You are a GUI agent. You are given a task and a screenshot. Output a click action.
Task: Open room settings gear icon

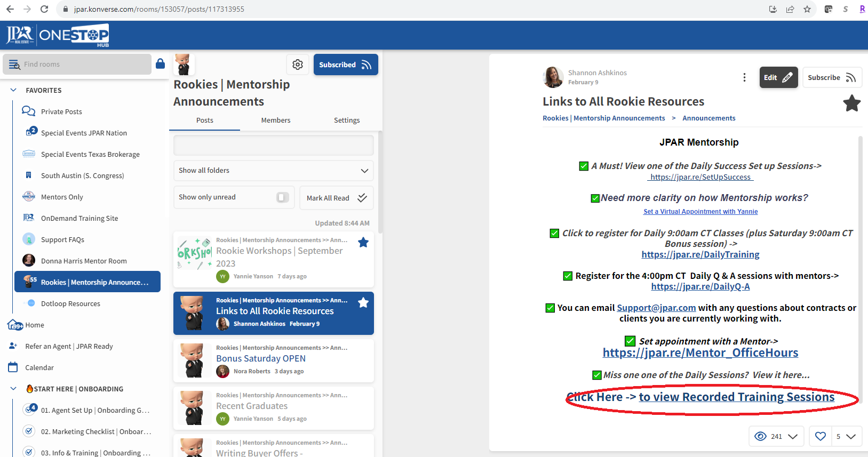(x=298, y=65)
